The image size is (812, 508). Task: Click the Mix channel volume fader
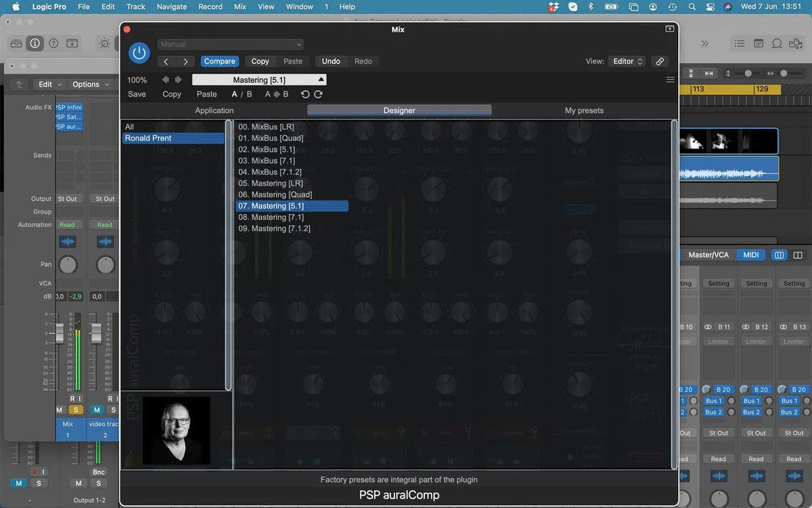pos(59,333)
